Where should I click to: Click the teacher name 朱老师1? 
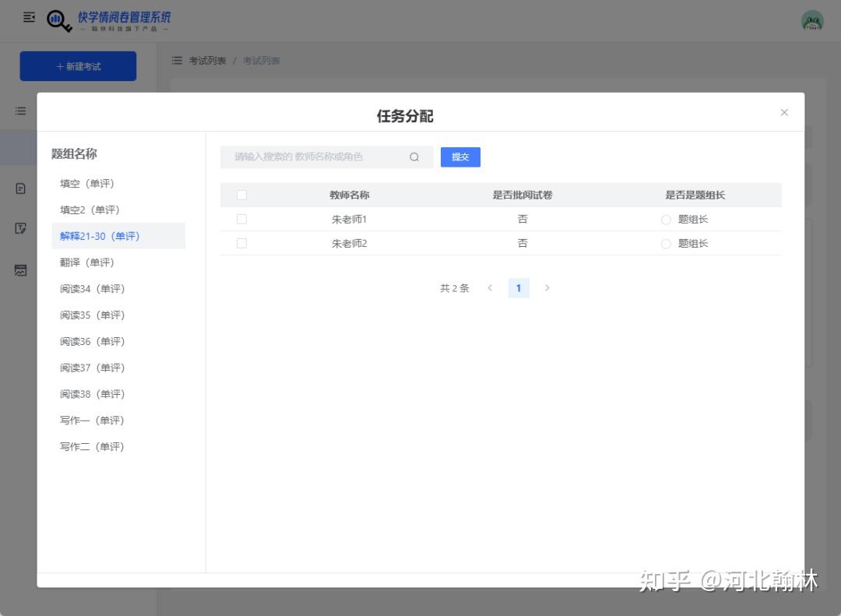tap(349, 220)
